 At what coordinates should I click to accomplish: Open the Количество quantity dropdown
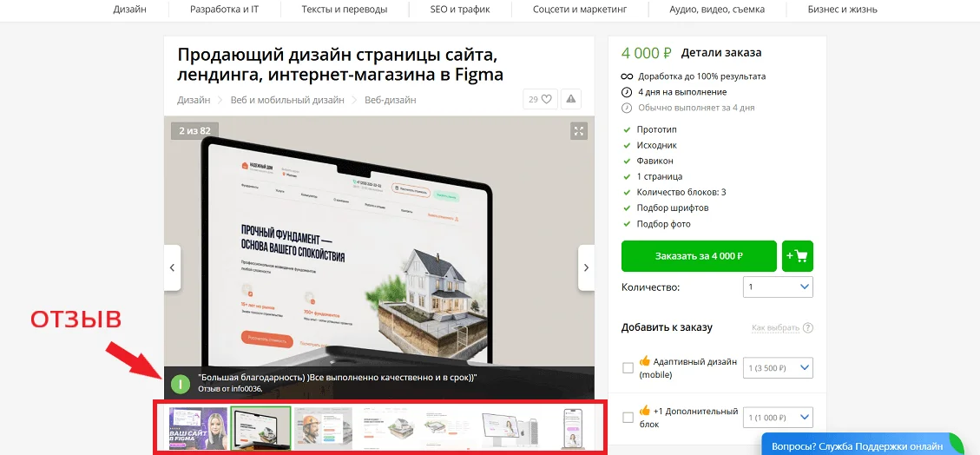(778, 287)
